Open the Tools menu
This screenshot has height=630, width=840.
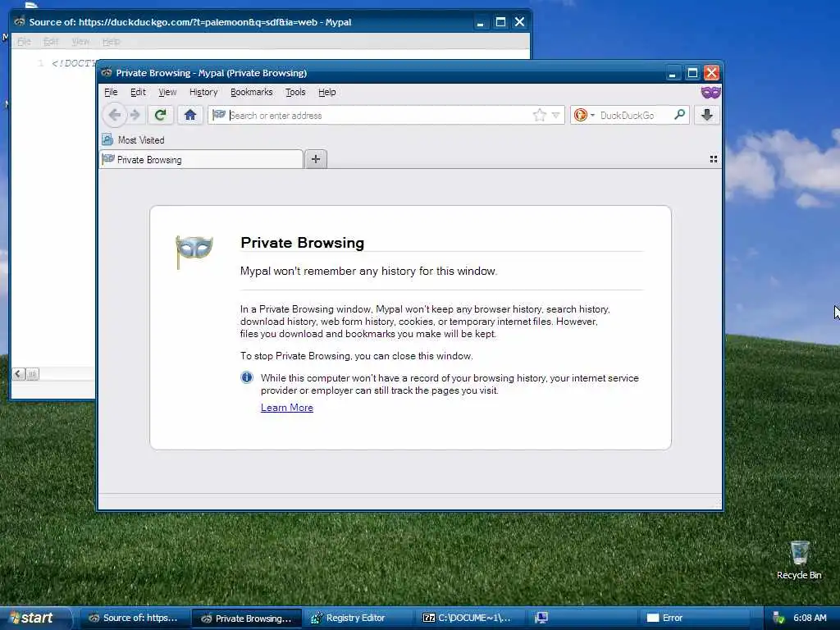coord(295,92)
